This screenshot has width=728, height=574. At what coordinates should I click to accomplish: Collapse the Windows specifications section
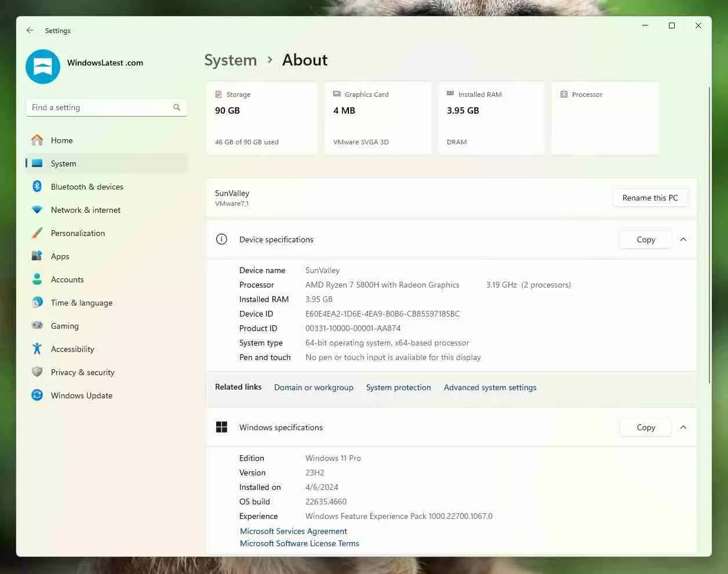click(683, 427)
